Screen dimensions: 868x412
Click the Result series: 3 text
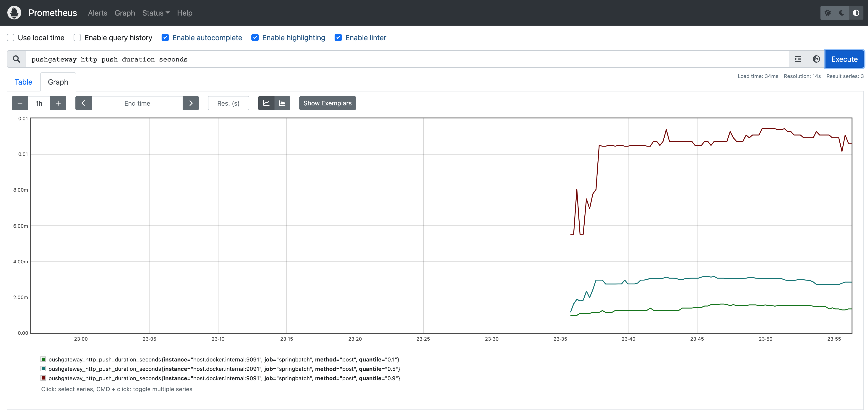click(845, 76)
